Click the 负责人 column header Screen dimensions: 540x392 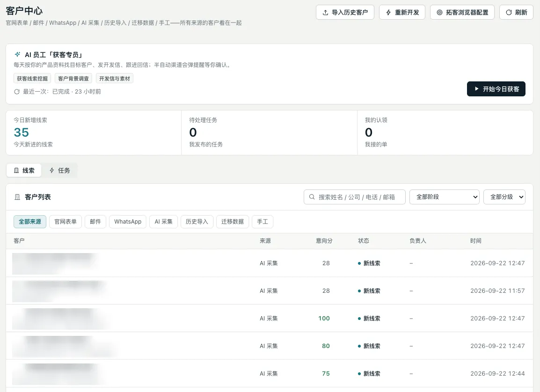[x=418, y=241]
